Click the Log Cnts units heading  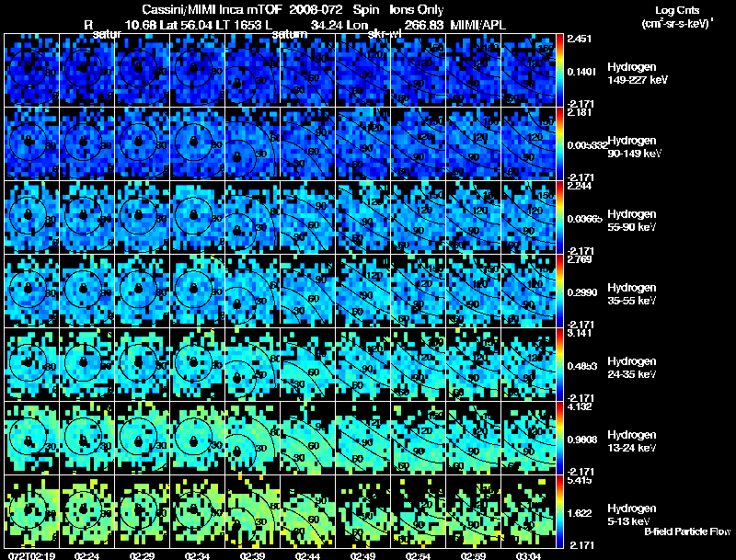click(x=676, y=17)
